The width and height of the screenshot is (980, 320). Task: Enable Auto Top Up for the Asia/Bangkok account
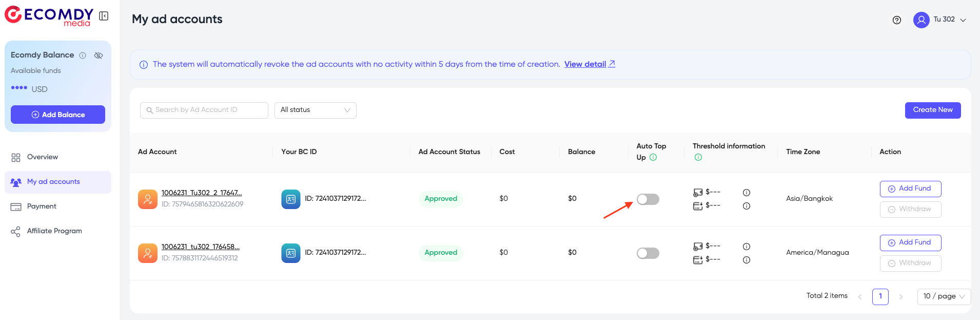click(648, 199)
